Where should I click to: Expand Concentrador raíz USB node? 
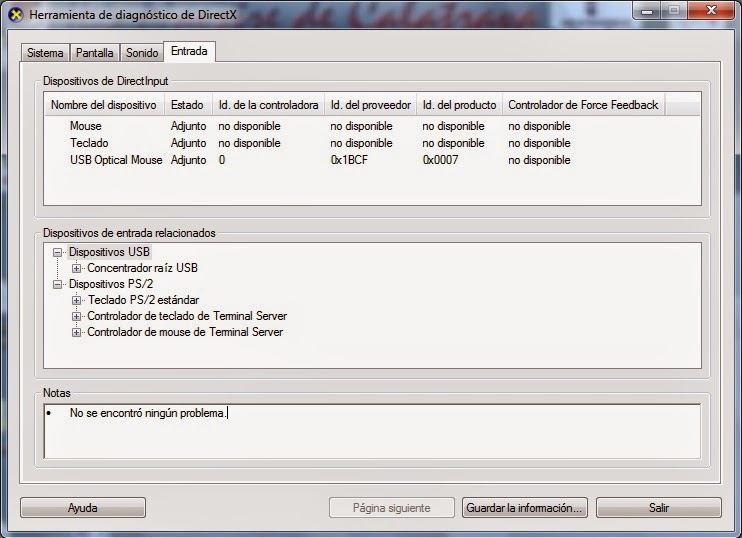click(x=76, y=268)
